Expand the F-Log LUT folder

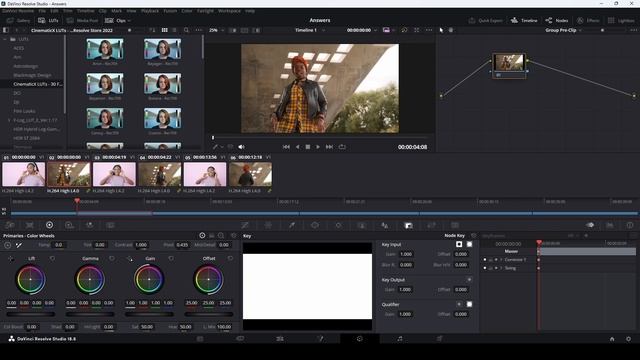point(9,120)
